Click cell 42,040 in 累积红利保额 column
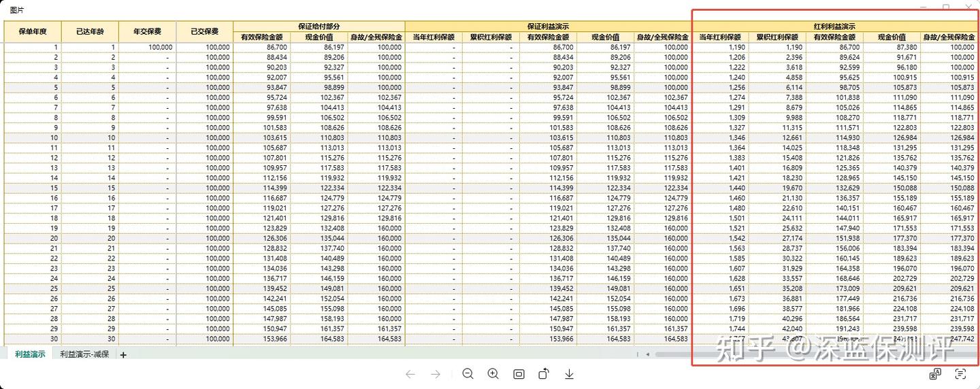 [777, 328]
